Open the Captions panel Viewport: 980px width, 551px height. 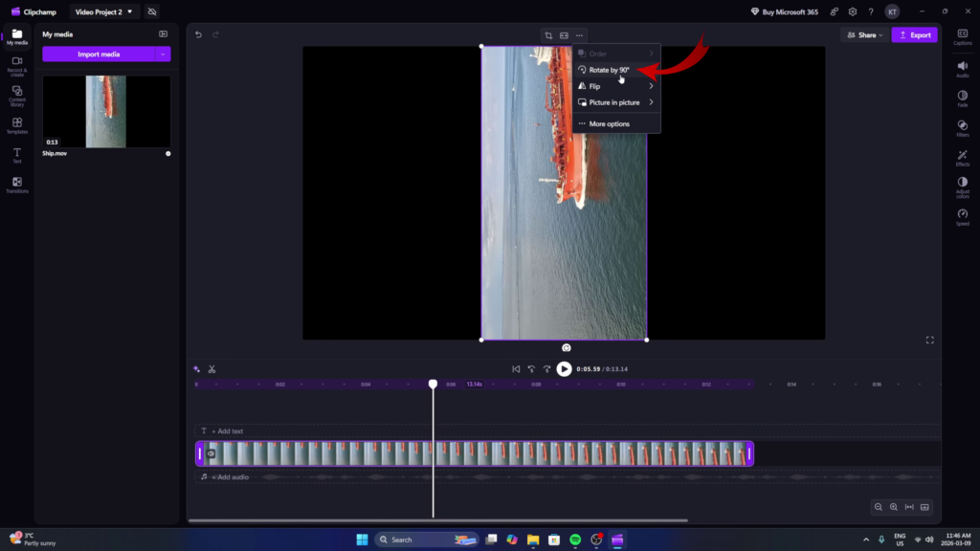964,36
